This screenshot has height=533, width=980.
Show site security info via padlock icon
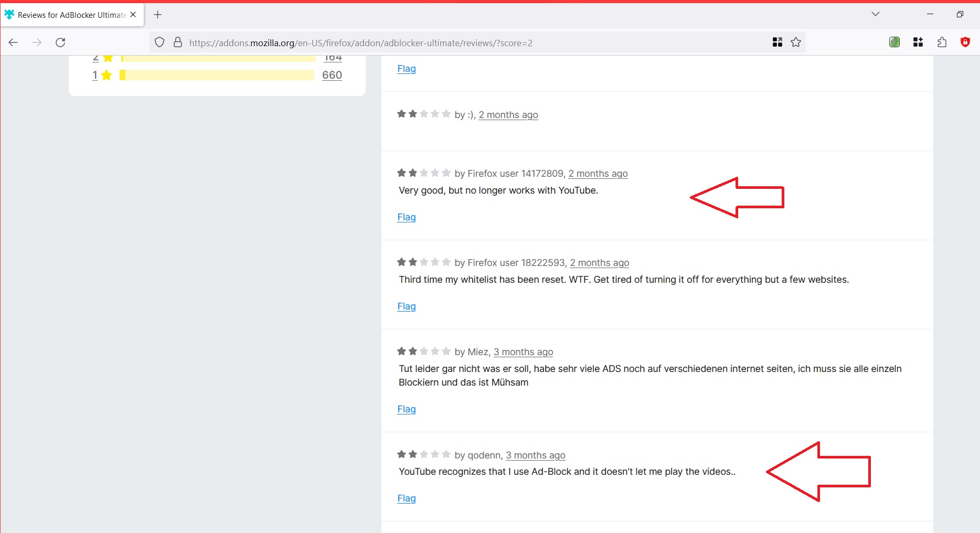coord(178,42)
